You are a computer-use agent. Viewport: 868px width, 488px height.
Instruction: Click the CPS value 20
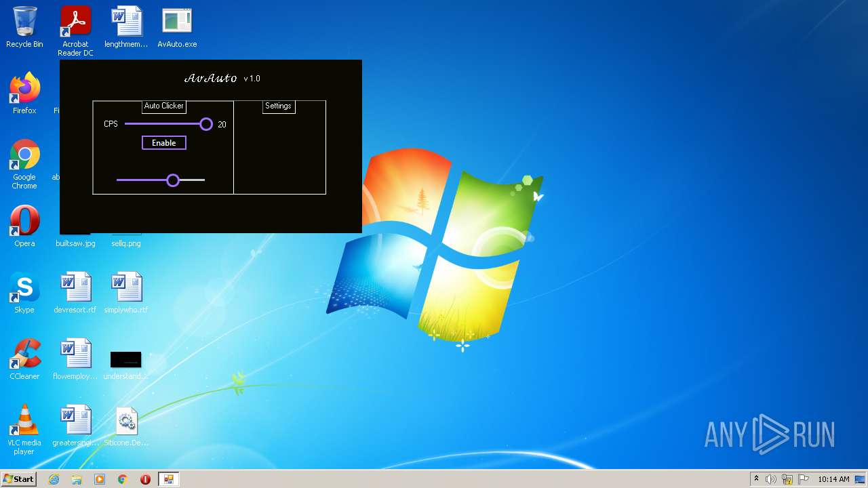[x=222, y=125]
